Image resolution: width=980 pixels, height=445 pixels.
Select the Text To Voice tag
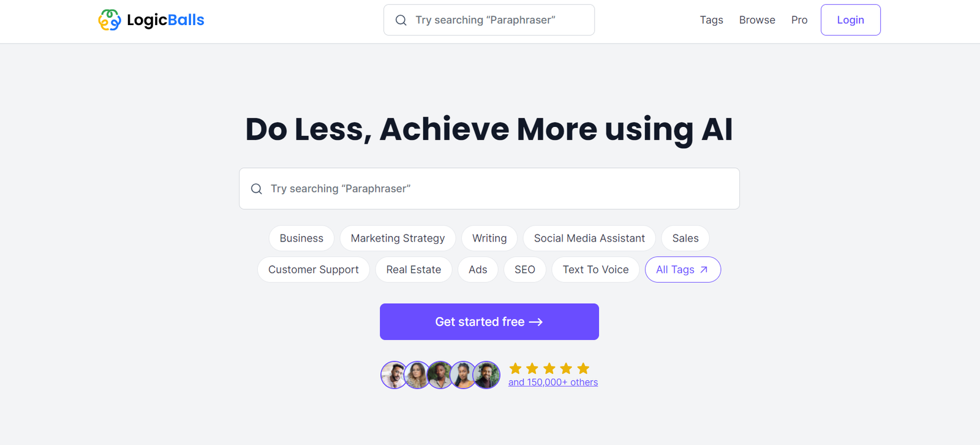(x=595, y=270)
